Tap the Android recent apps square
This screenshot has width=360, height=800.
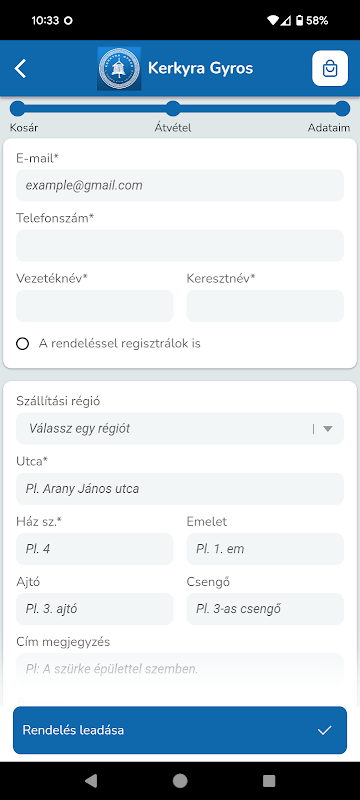point(269,780)
